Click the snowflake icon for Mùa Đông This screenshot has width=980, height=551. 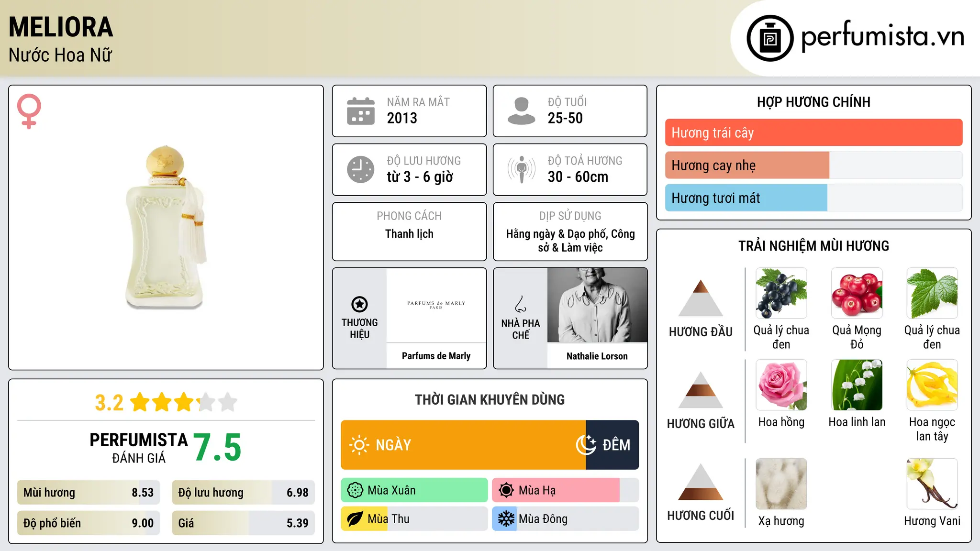coord(506,519)
